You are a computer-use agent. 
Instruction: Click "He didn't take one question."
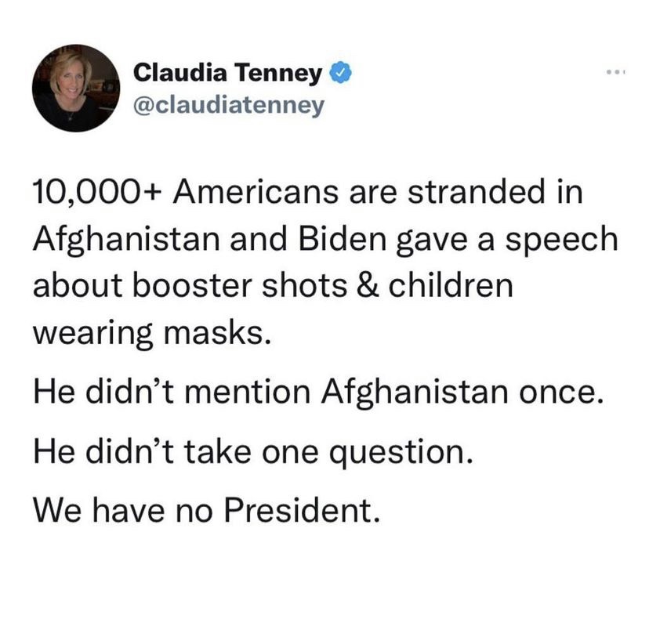(253, 450)
